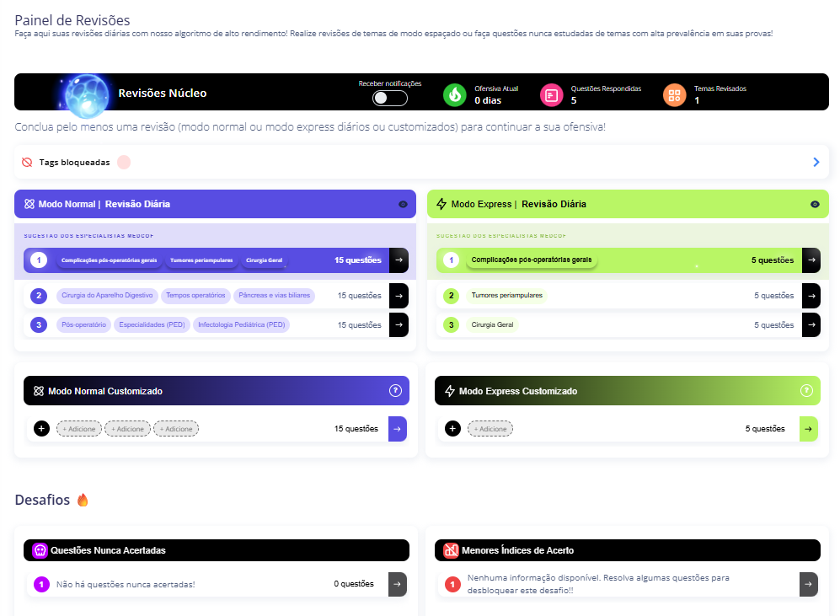Toggle the Receber notificações switch

(390, 98)
